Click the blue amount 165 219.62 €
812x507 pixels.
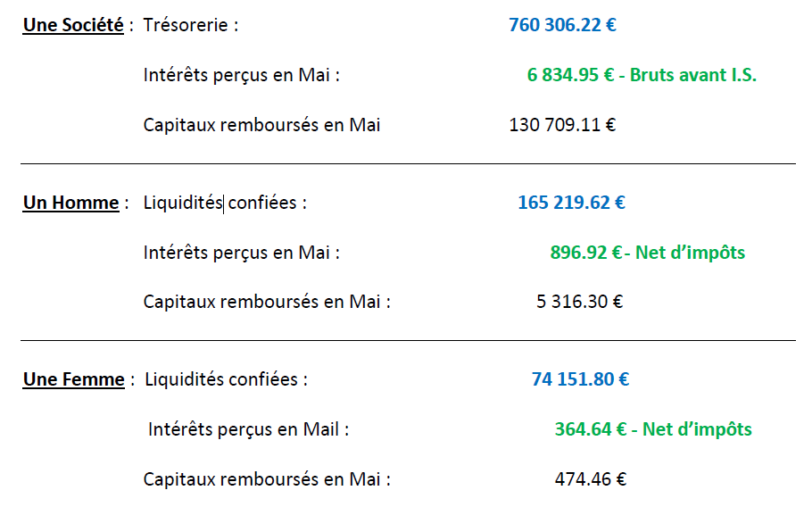[572, 203]
